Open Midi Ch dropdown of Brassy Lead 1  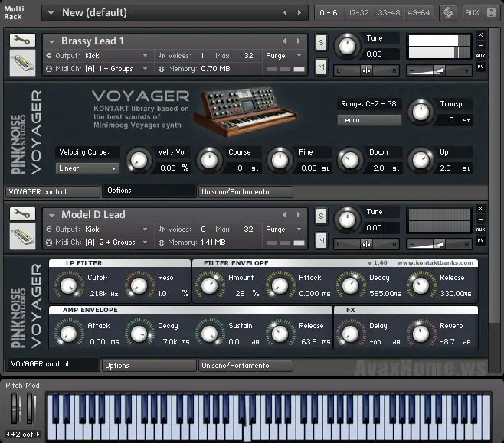pyautogui.click(x=145, y=69)
